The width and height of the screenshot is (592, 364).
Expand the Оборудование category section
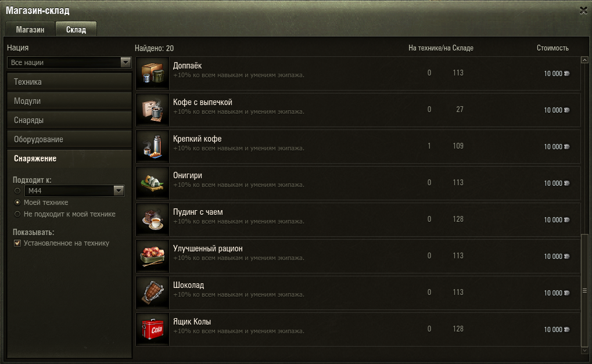70,139
